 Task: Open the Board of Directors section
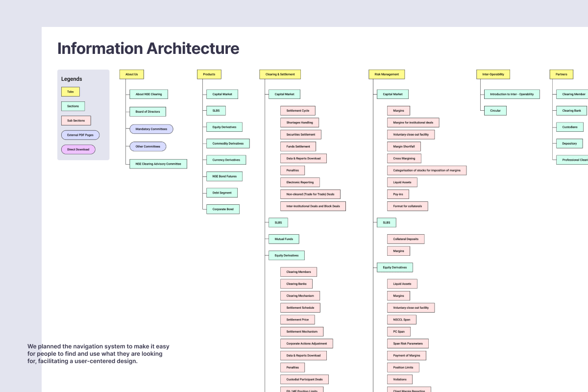147,112
